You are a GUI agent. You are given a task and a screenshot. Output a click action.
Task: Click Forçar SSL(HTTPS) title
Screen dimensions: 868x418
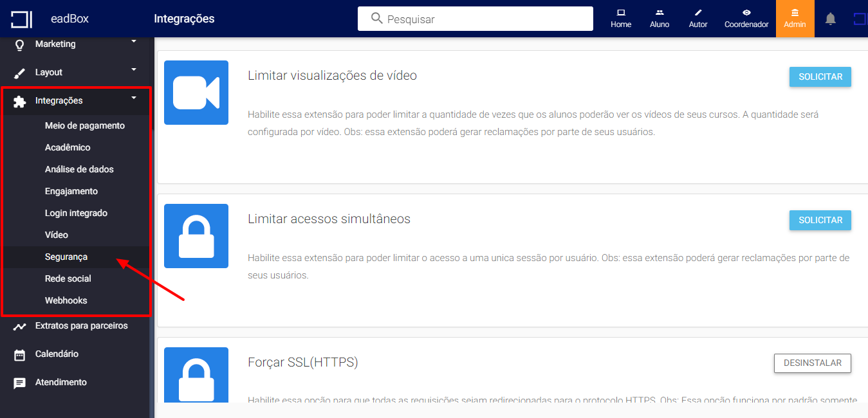[302, 362]
